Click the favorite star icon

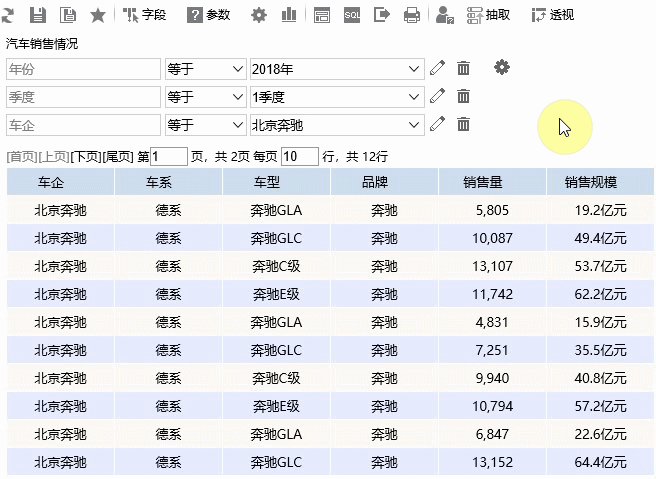click(98, 15)
